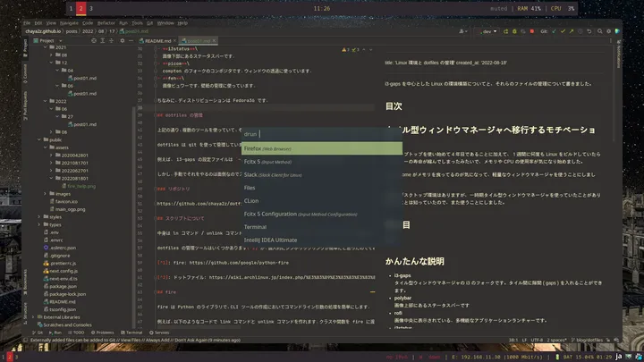Viewport: 644px width, 362px height.
Task: Switch to workspace 3 in polybar
Action: pos(90,8)
